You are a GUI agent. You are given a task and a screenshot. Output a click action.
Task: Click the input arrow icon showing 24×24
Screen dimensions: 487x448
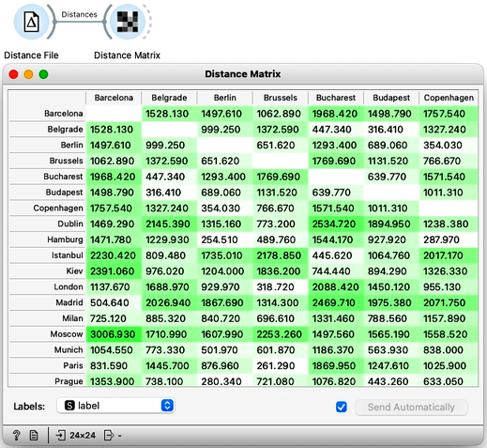point(60,435)
